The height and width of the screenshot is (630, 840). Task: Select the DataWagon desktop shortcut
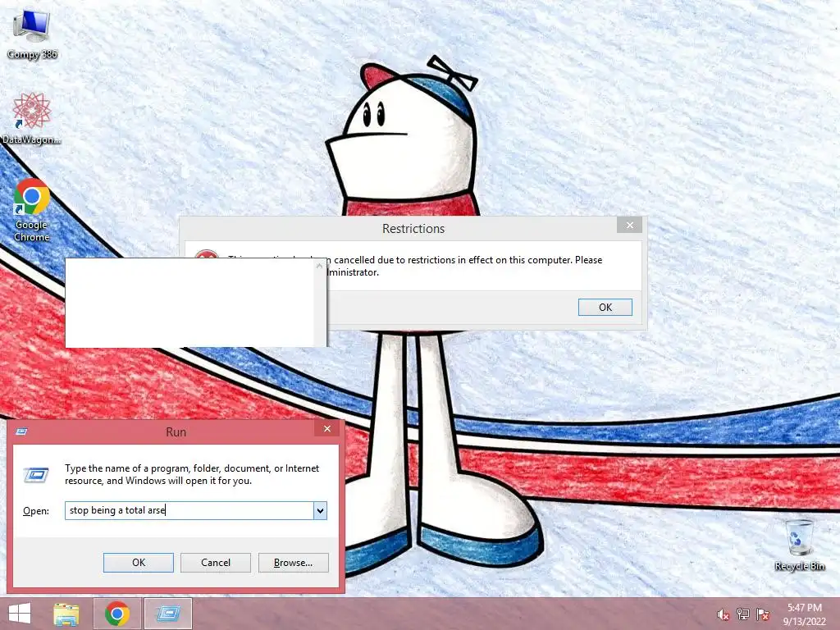[31, 118]
